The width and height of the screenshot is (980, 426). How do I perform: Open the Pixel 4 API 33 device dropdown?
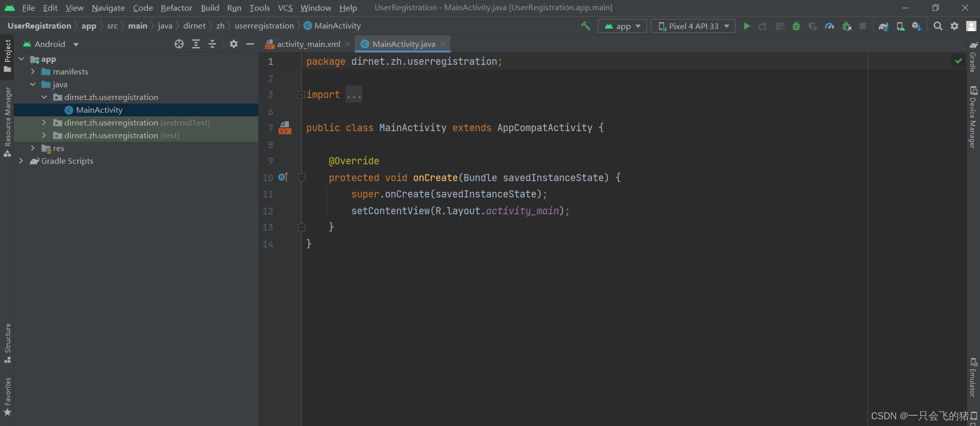click(693, 26)
